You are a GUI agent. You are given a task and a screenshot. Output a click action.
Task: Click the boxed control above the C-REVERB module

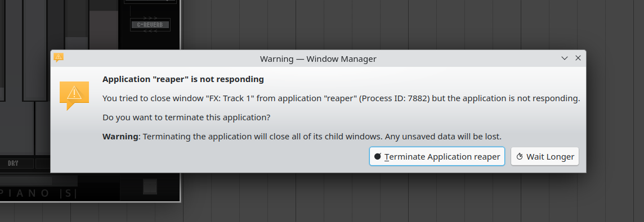(150, 2)
